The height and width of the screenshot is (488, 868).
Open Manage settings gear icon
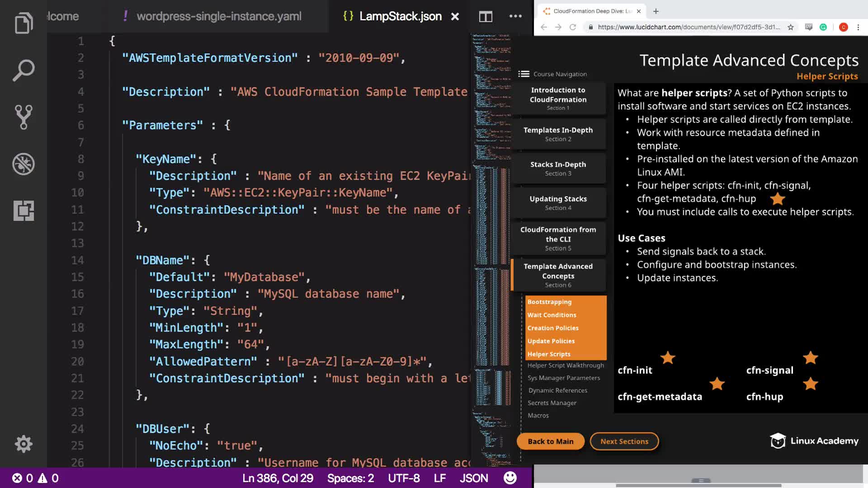point(24,444)
